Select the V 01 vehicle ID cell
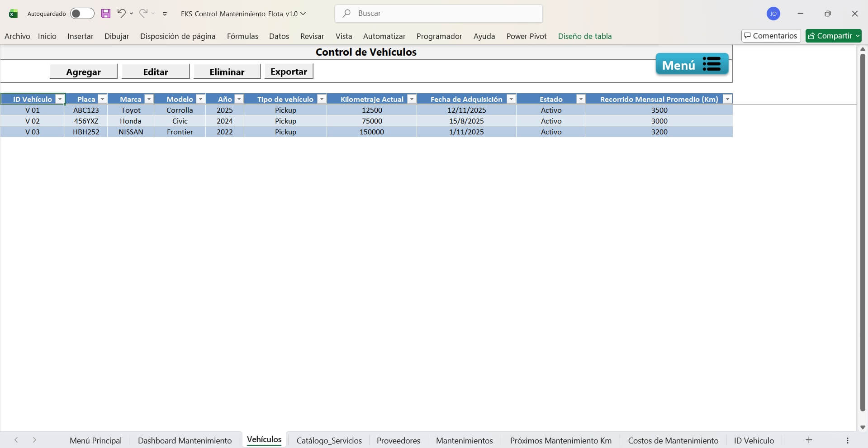Viewport: 868px width, 448px height. click(x=33, y=110)
